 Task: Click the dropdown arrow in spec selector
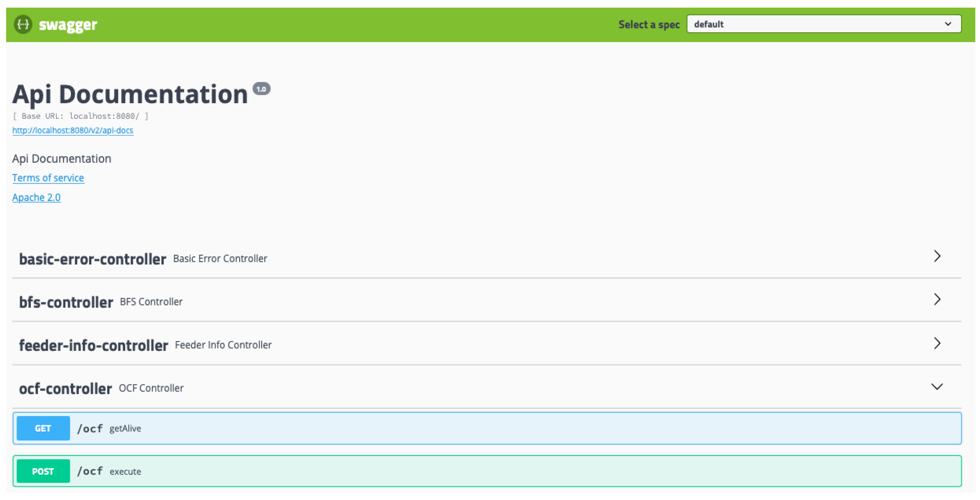coord(948,24)
